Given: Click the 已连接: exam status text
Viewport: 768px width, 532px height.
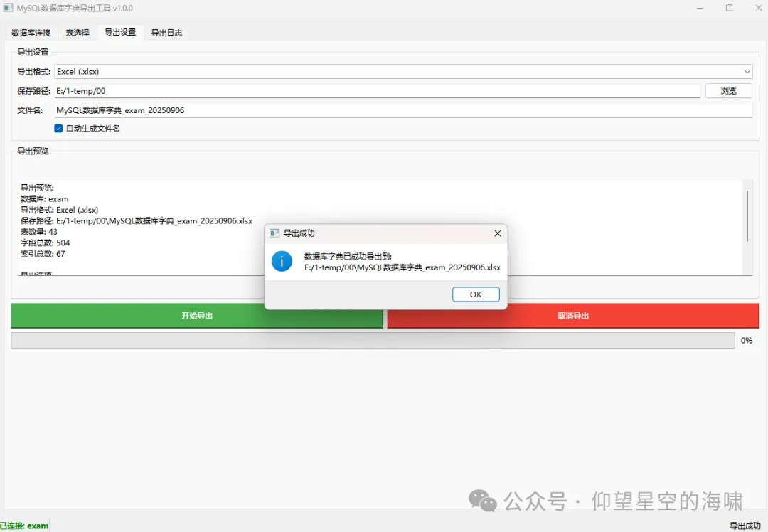Looking at the screenshot, I should point(24,526).
